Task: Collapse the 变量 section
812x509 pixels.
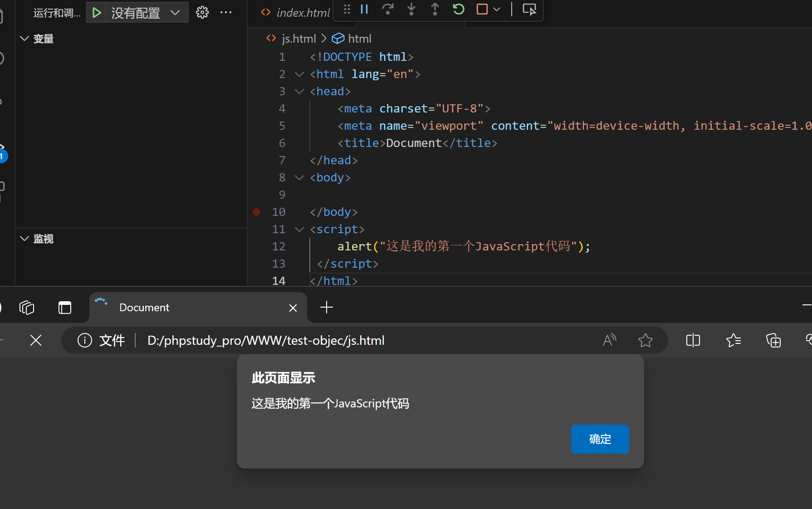Action: 24,39
